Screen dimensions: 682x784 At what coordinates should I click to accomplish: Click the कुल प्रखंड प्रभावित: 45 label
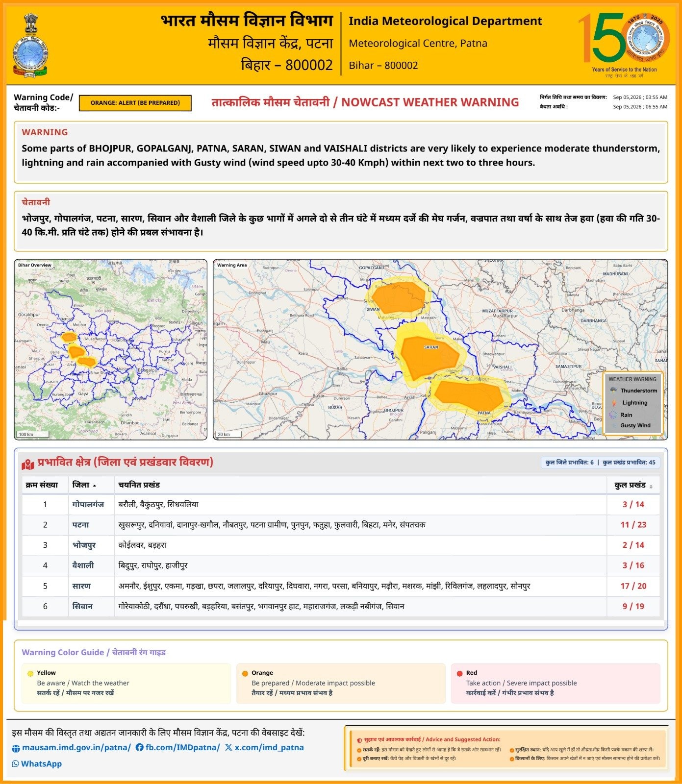pos(629,463)
